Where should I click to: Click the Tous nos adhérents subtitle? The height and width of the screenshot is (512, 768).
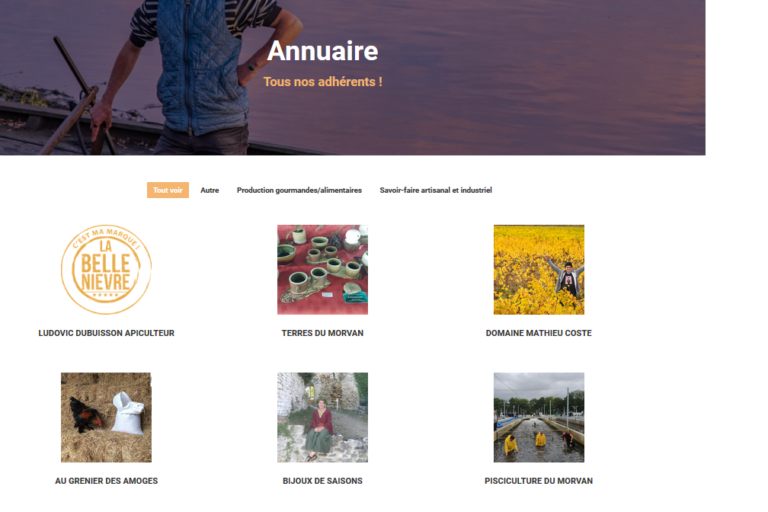click(323, 82)
